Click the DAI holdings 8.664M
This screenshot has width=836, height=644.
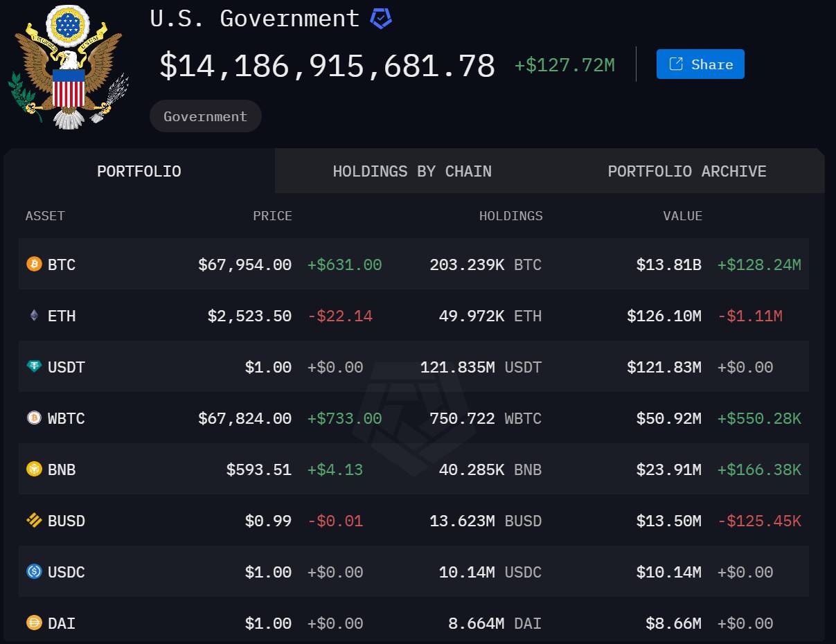pyautogui.click(x=477, y=623)
